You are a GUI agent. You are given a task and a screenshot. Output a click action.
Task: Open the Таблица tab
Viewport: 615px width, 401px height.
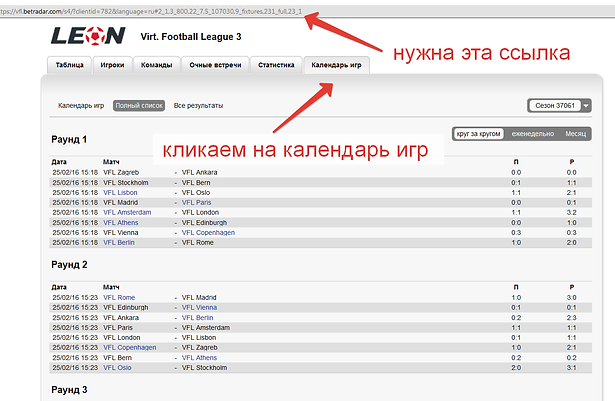[70, 66]
